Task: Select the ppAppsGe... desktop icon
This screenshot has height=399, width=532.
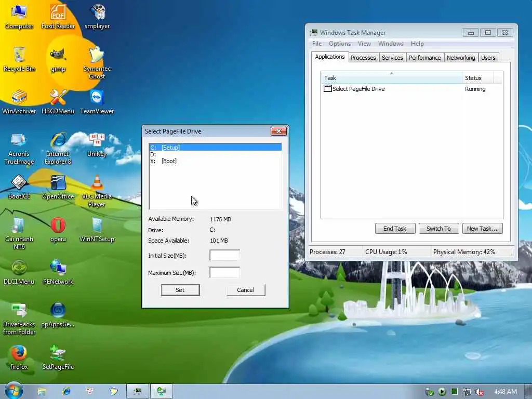Action: click(58, 315)
